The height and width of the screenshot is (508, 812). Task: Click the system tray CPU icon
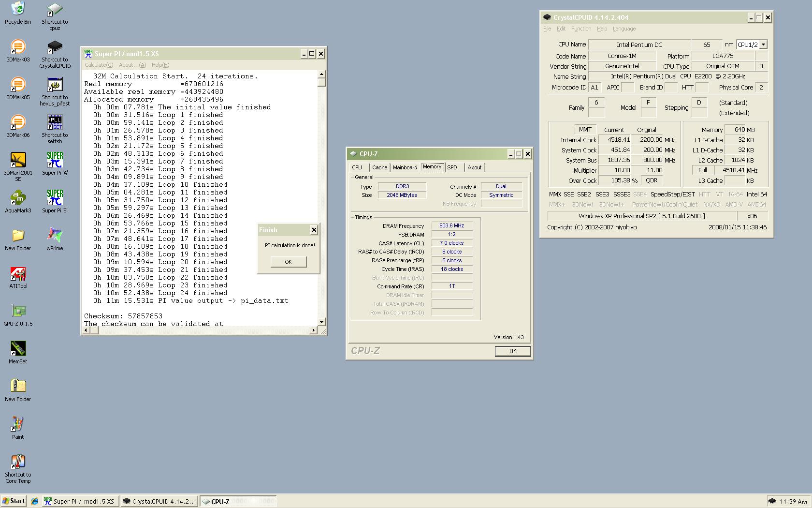[772, 501]
